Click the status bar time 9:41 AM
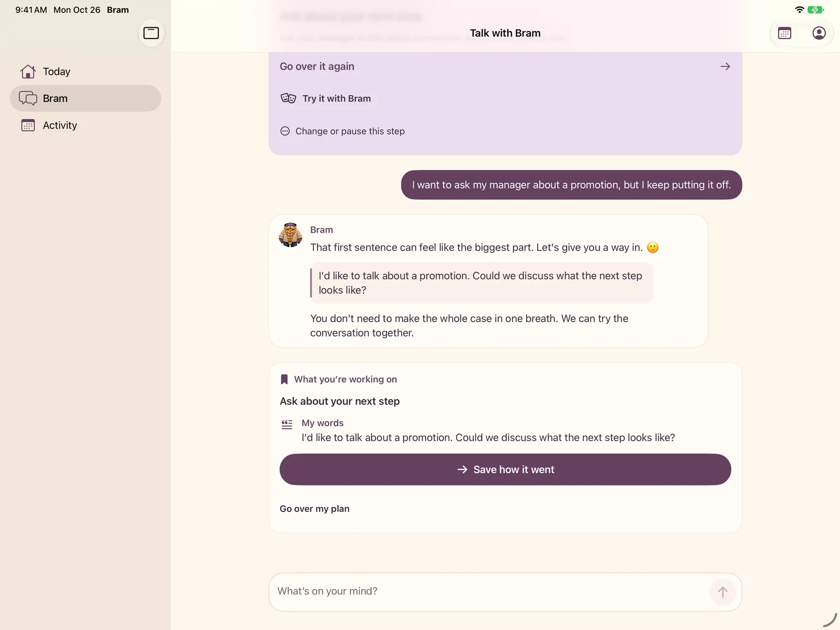 (x=31, y=9)
